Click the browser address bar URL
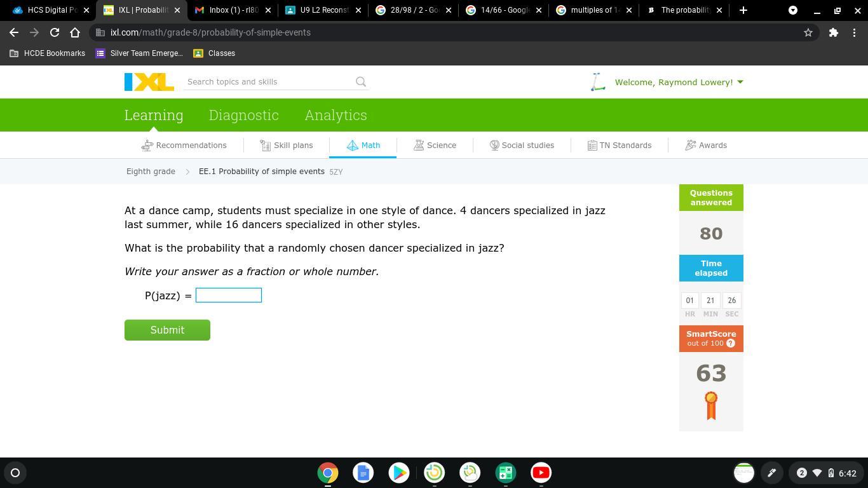 point(210,32)
